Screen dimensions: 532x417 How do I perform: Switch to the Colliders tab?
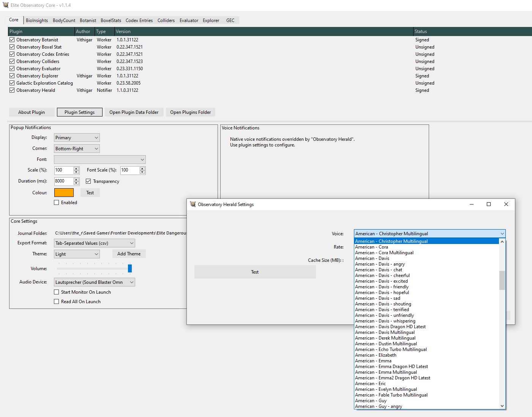(166, 20)
